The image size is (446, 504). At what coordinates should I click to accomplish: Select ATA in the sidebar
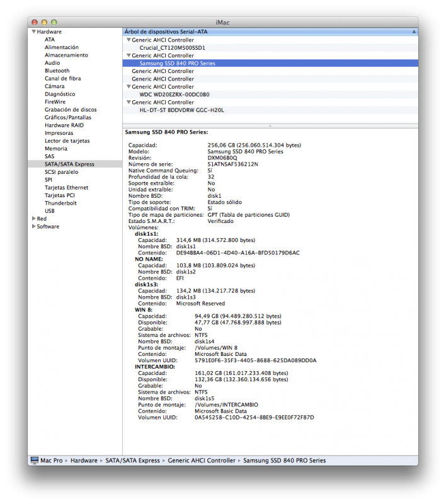50,40
